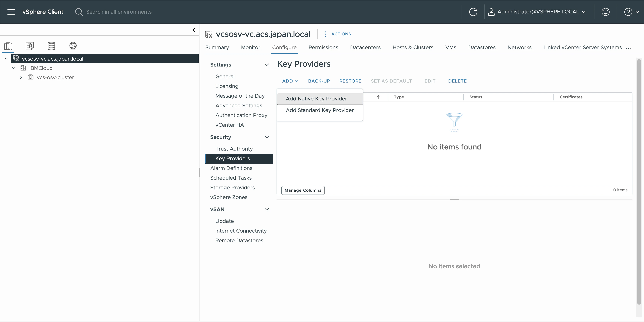The width and height of the screenshot is (644, 322).
Task: Sort the key providers table ascending arrow
Action: pos(378,97)
